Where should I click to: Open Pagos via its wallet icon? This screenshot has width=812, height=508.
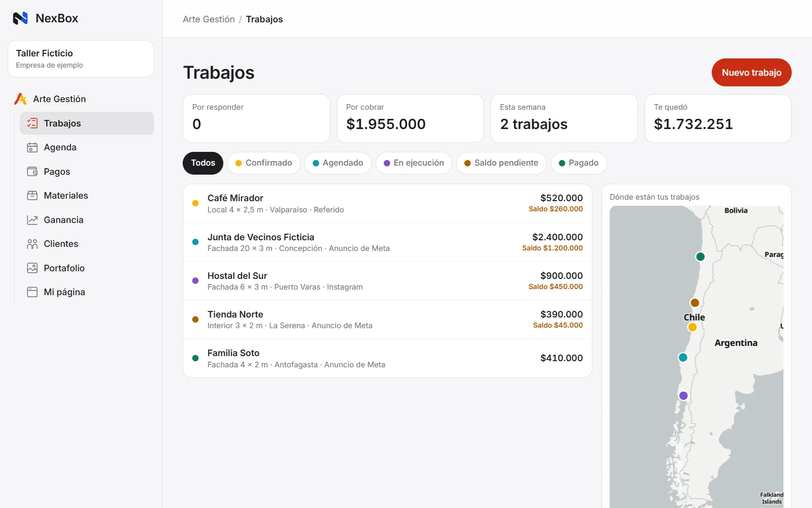pos(32,171)
